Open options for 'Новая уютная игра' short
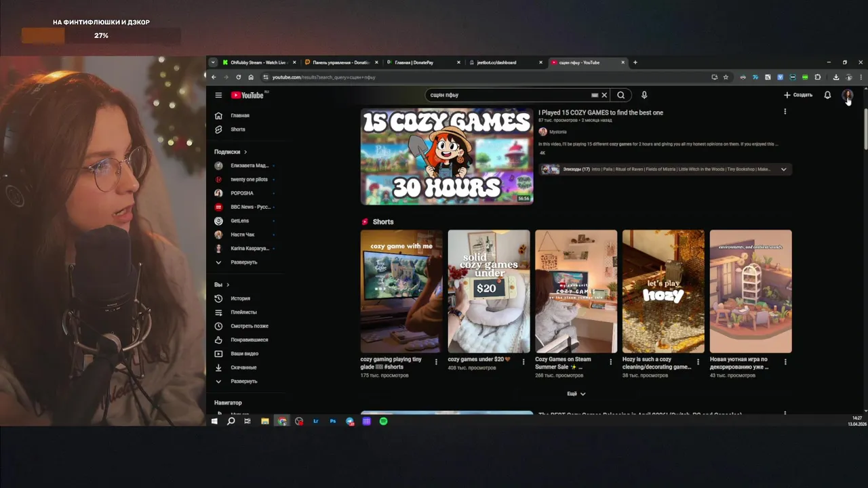Screen dimensions: 868x488 coord(785,362)
